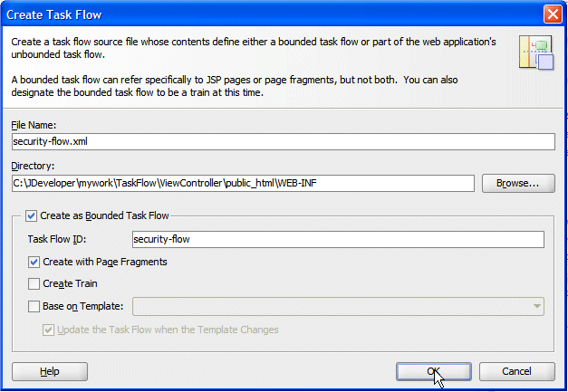This screenshot has width=568, height=392.
Task: Enable the Create Train checkbox
Action: [x=34, y=283]
